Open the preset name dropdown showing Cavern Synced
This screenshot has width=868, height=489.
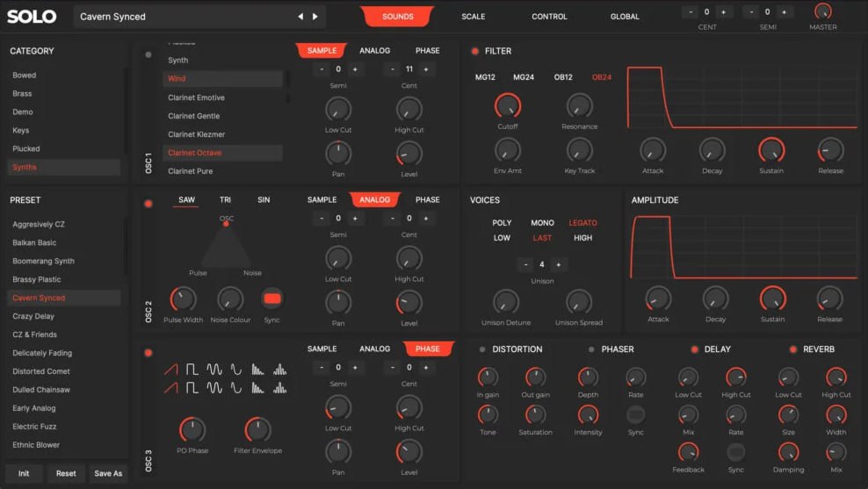tap(184, 17)
